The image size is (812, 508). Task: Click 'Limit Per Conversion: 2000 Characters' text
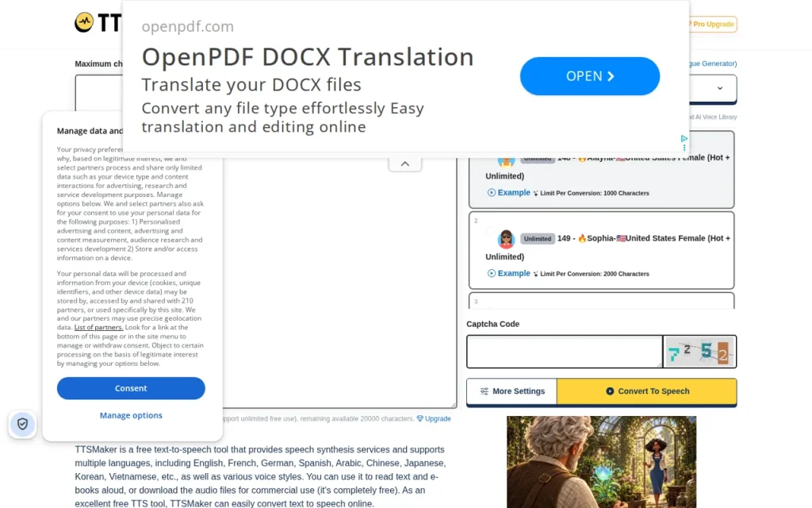point(595,274)
